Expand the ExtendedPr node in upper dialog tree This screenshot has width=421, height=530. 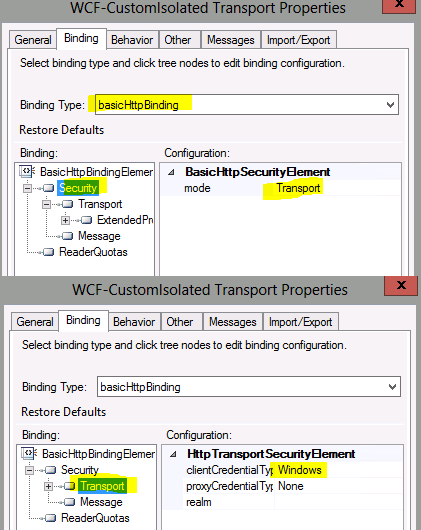[x=65, y=220]
